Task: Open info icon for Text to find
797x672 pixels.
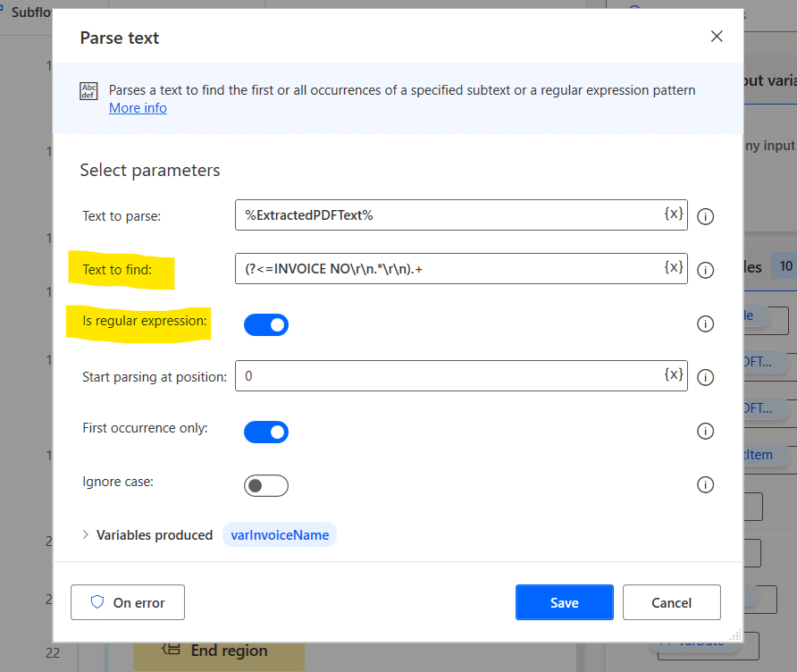Action: 705,270
